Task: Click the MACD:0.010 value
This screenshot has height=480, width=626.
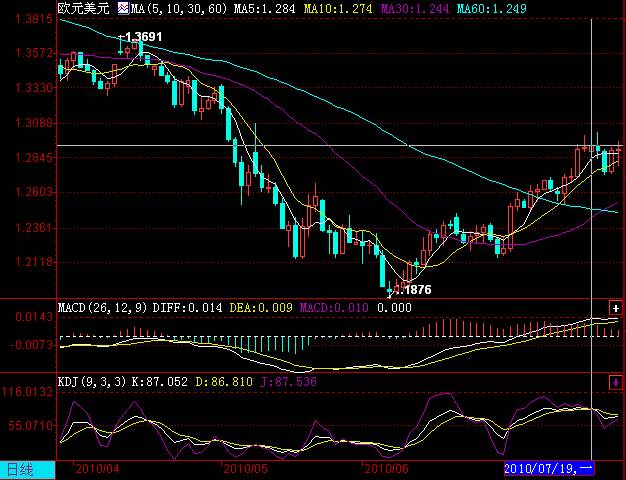Action: tap(334, 308)
